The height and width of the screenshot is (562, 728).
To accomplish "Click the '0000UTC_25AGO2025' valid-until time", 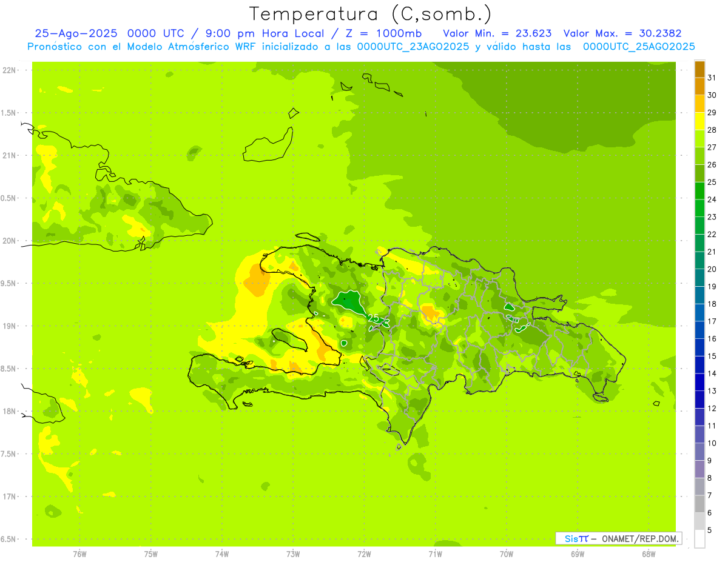I will (x=639, y=47).
